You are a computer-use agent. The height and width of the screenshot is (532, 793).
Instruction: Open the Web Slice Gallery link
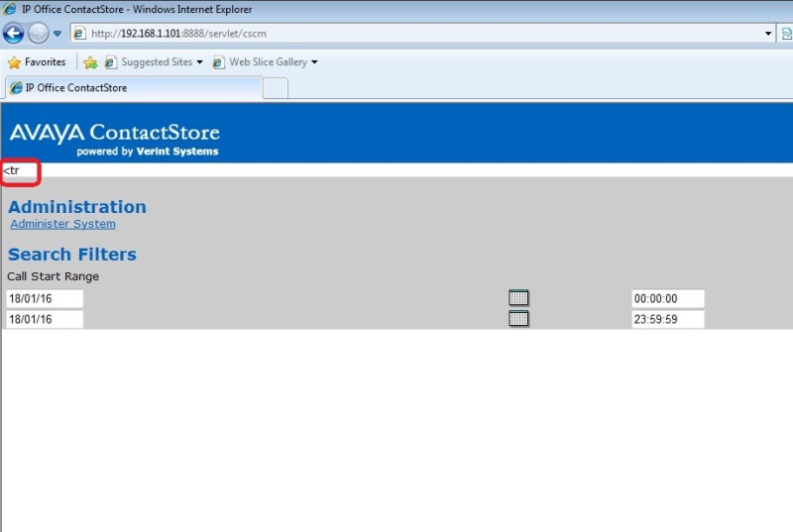click(268, 62)
